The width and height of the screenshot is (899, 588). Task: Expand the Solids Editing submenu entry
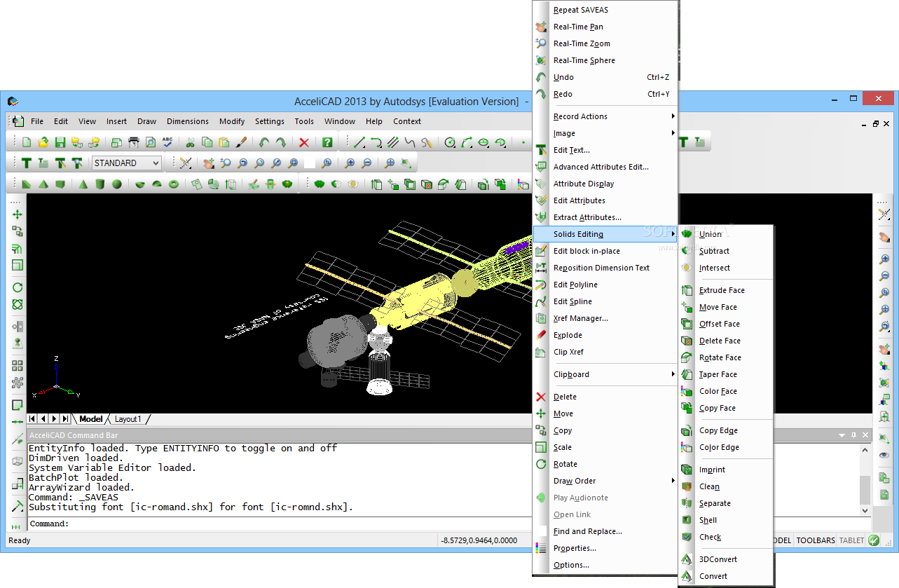[605, 234]
